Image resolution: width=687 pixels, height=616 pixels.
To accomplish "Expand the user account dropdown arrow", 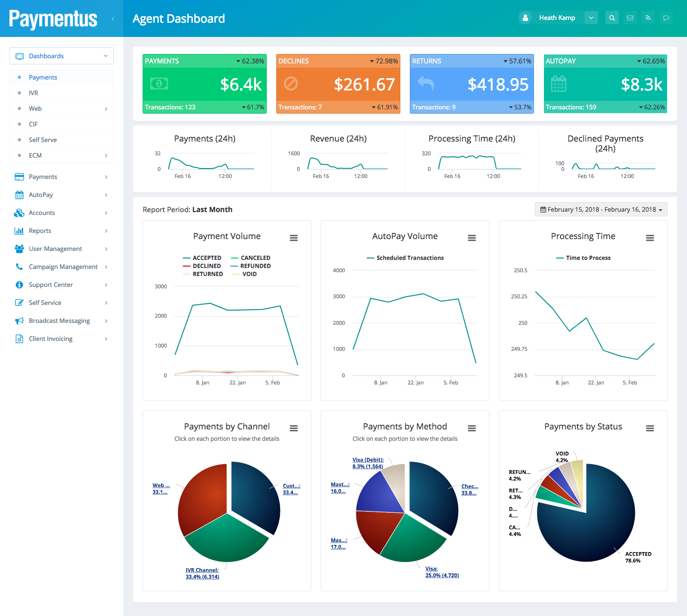I will click(x=591, y=18).
